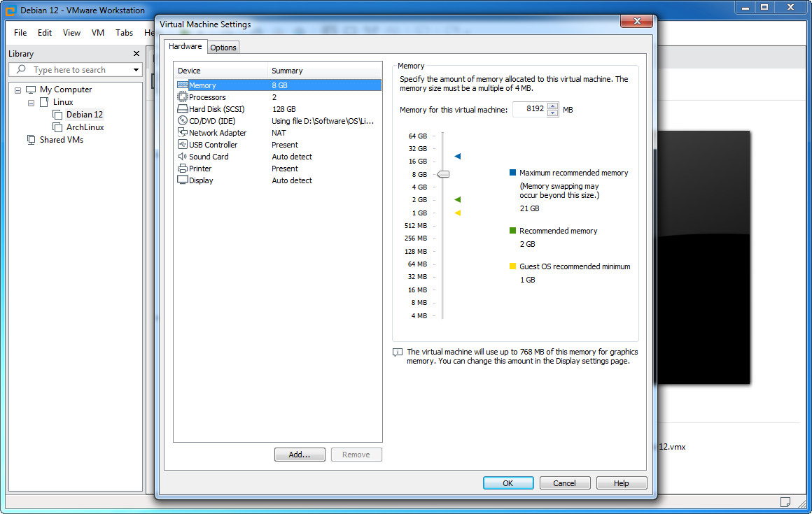812x514 pixels.
Task: Increase memory with the up spinner arrow
Action: click(552, 106)
